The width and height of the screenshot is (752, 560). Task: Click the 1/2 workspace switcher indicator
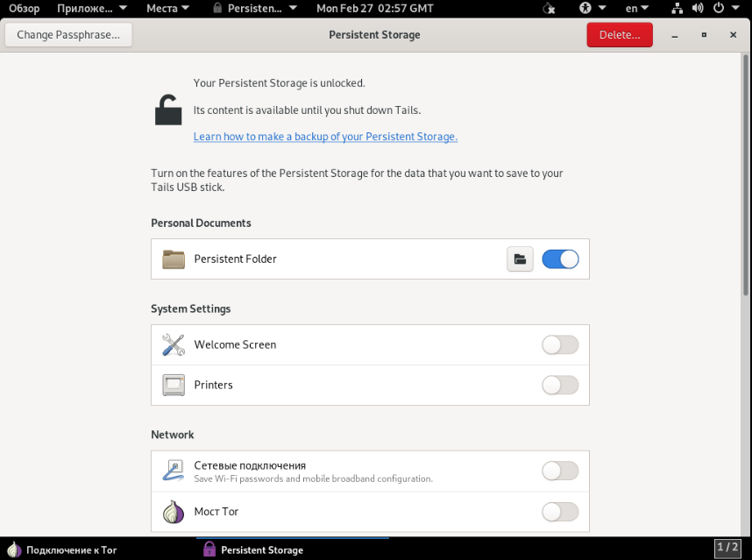coord(727,549)
